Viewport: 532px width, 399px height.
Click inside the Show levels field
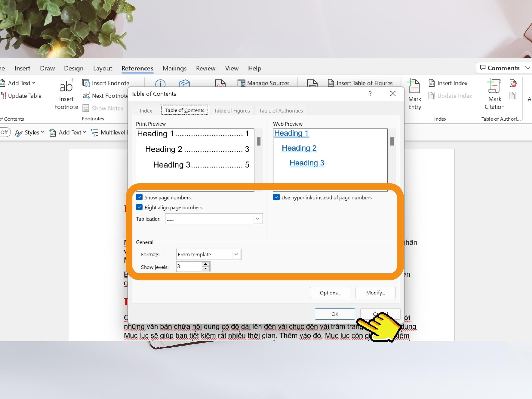(x=189, y=267)
